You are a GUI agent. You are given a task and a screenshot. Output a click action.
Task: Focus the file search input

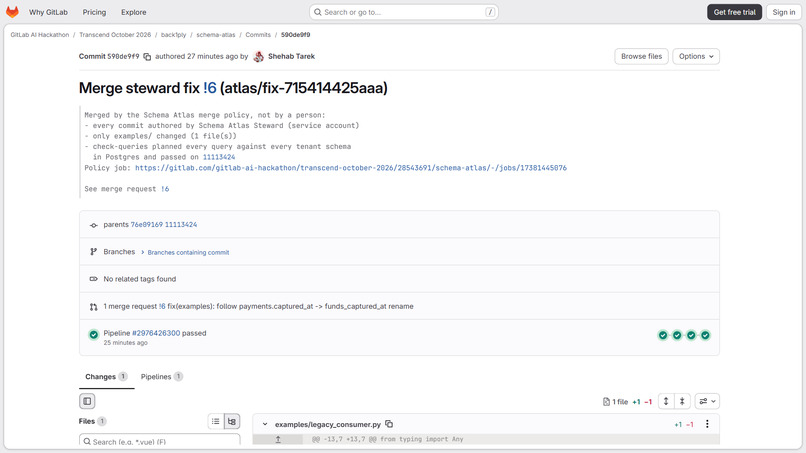pos(160,441)
